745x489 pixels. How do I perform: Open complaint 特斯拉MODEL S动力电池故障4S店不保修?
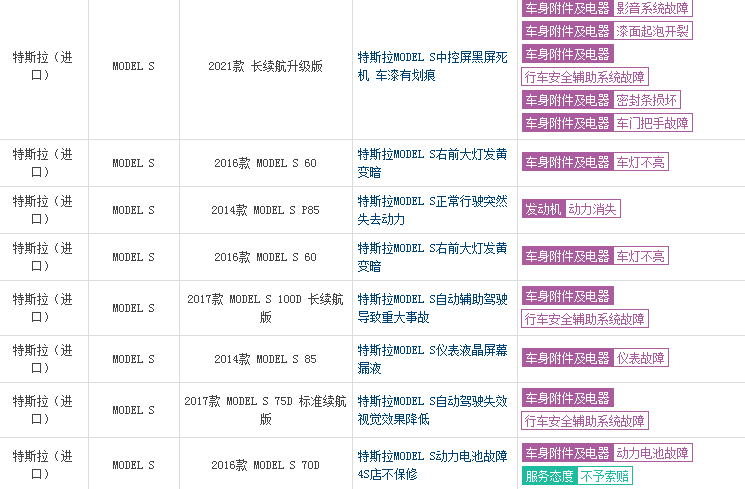(x=432, y=465)
